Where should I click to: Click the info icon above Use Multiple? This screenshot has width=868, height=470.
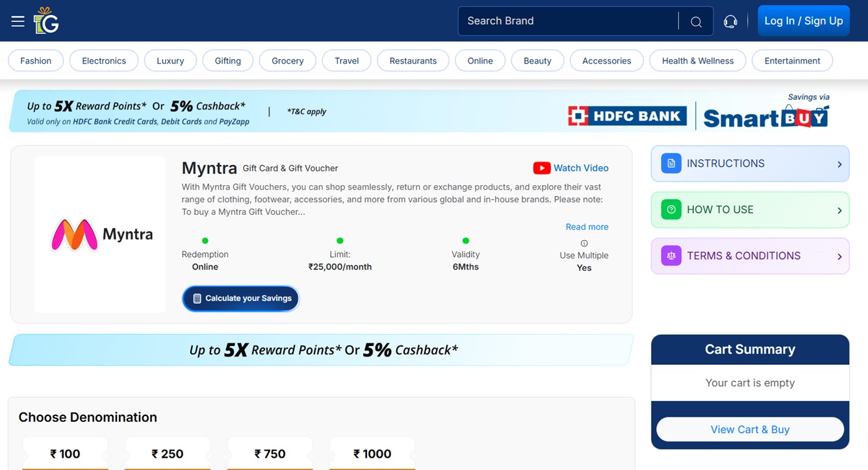[584, 243]
